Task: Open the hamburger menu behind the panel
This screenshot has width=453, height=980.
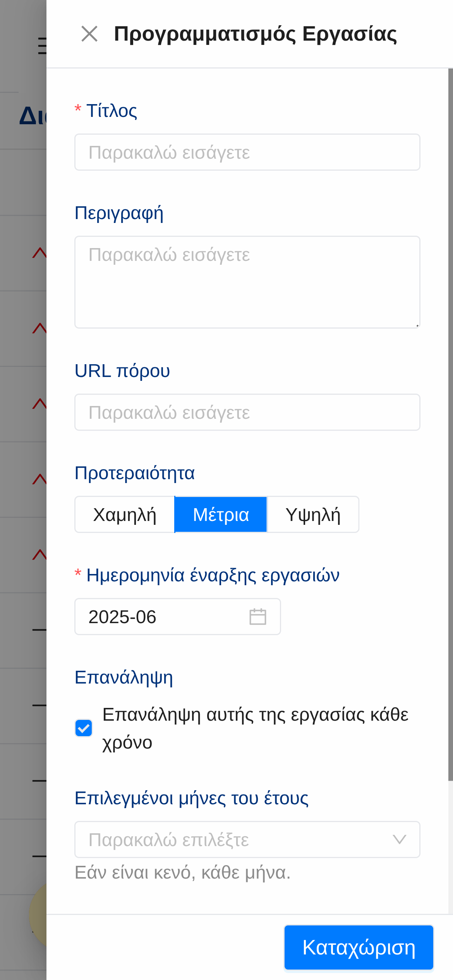Action: pos(42,46)
